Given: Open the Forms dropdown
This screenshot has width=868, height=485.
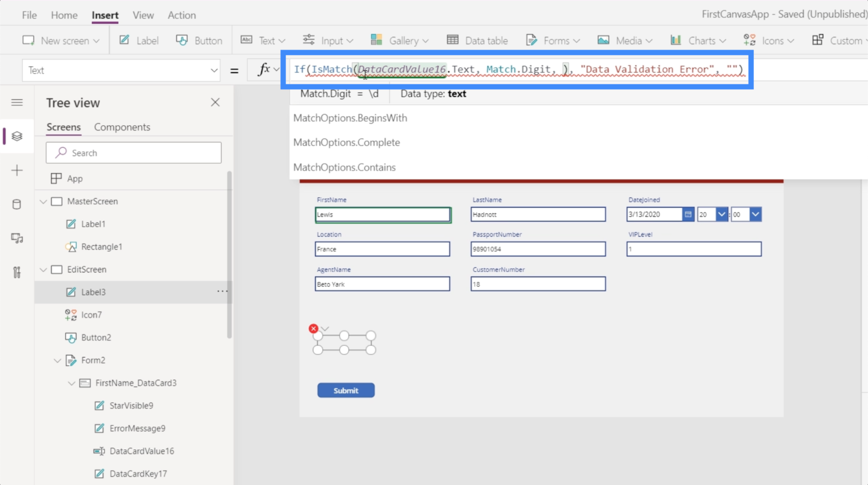Looking at the screenshot, I should click(552, 40).
